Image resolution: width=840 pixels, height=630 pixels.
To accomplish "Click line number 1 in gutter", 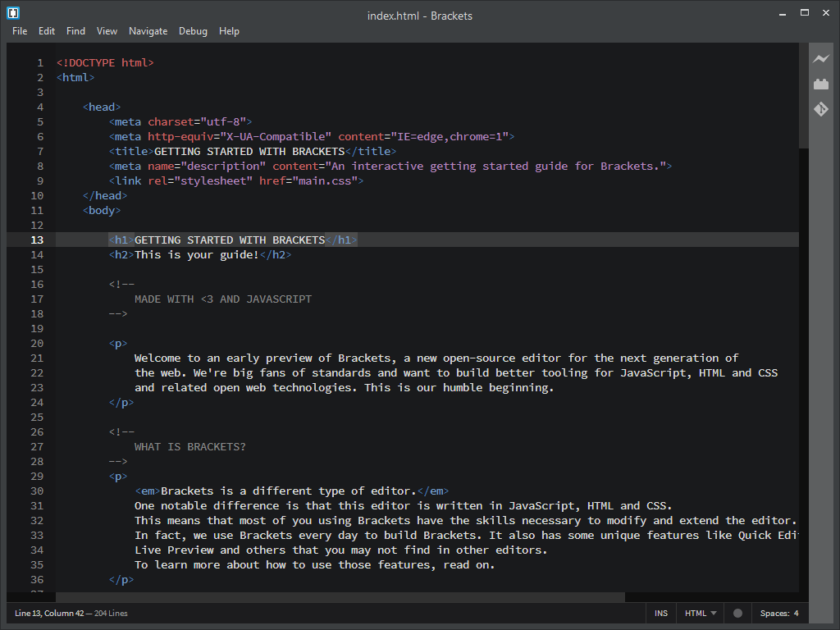I will (40, 62).
